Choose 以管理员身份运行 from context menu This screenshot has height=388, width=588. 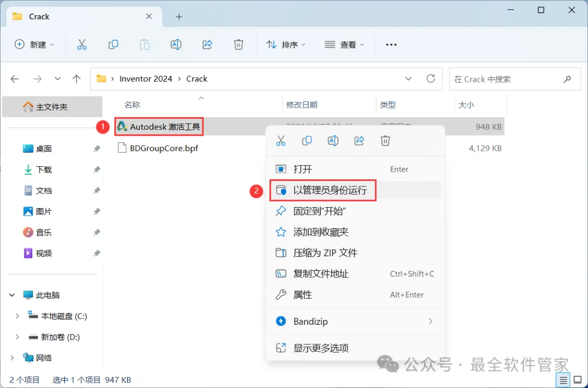coord(355,190)
